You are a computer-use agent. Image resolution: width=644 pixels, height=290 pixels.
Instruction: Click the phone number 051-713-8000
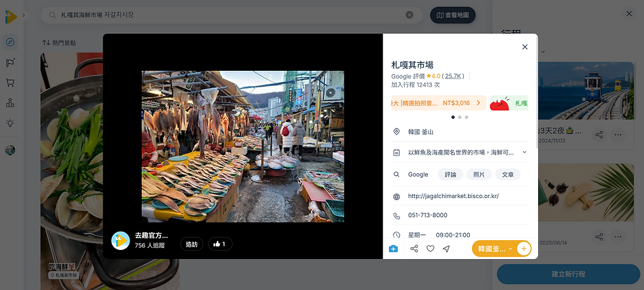coord(428,215)
